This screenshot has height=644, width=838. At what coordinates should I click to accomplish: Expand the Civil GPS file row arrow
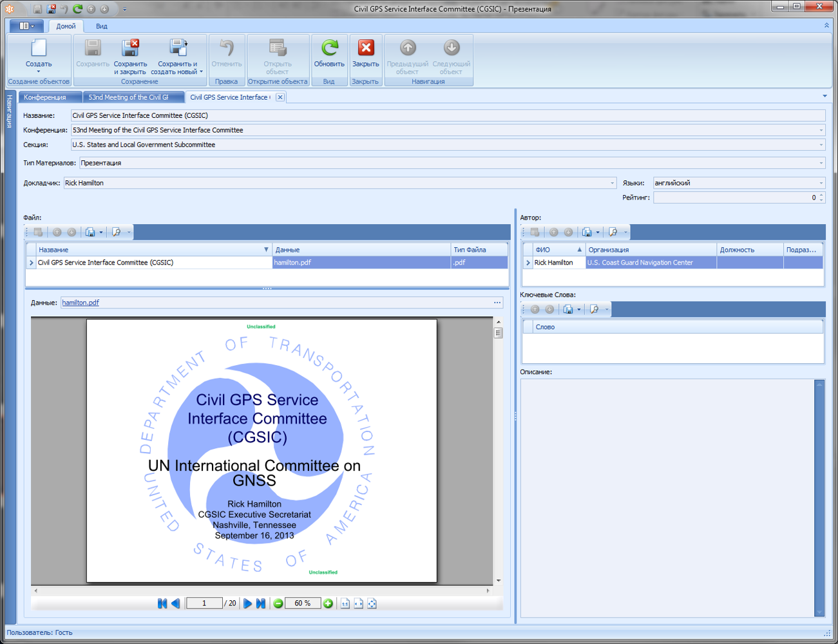click(x=31, y=263)
